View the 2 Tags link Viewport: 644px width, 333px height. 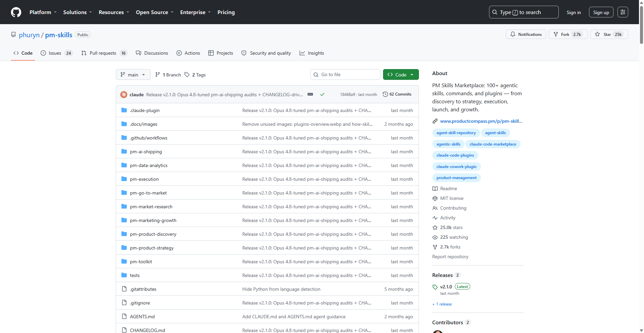point(195,75)
